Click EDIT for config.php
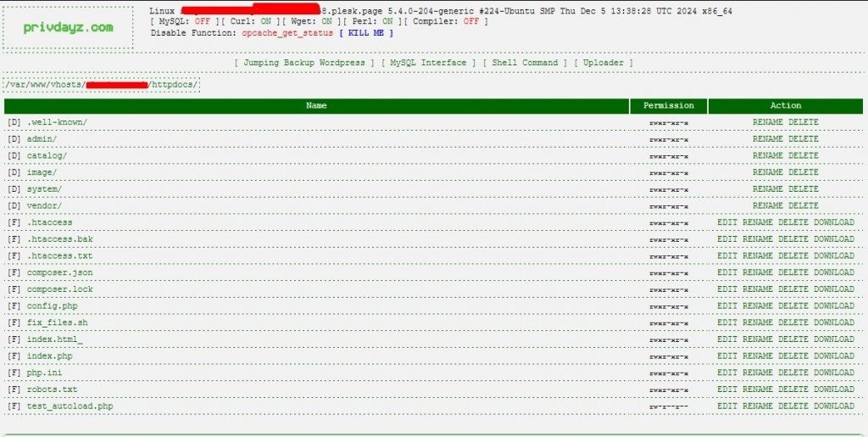Image resolution: width=868 pixels, height=437 pixels. click(x=727, y=306)
